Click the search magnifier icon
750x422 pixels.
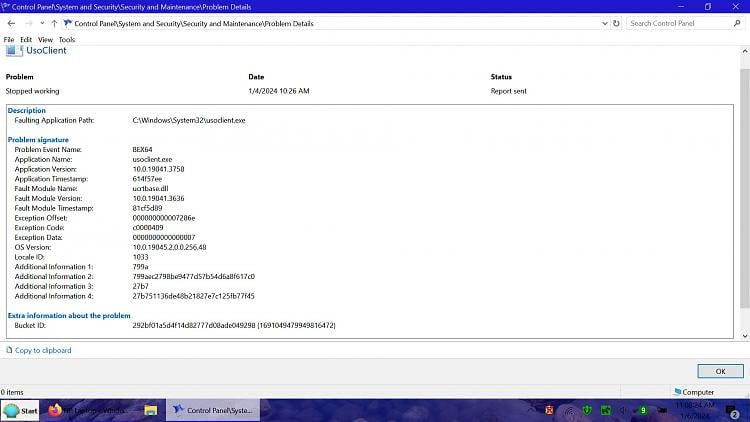(x=737, y=23)
